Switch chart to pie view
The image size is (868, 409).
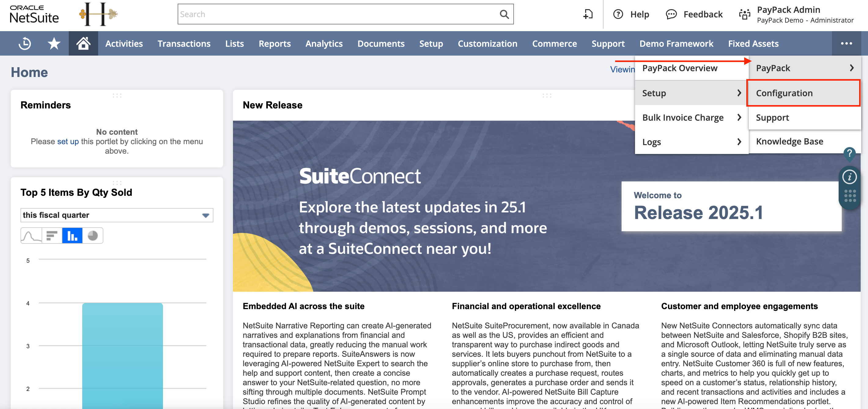click(93, 235)
